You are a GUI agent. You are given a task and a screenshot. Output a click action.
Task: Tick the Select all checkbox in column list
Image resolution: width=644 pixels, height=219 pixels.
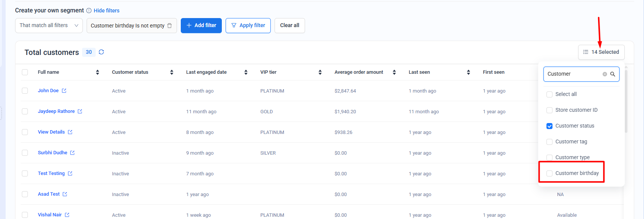(549, 94)
